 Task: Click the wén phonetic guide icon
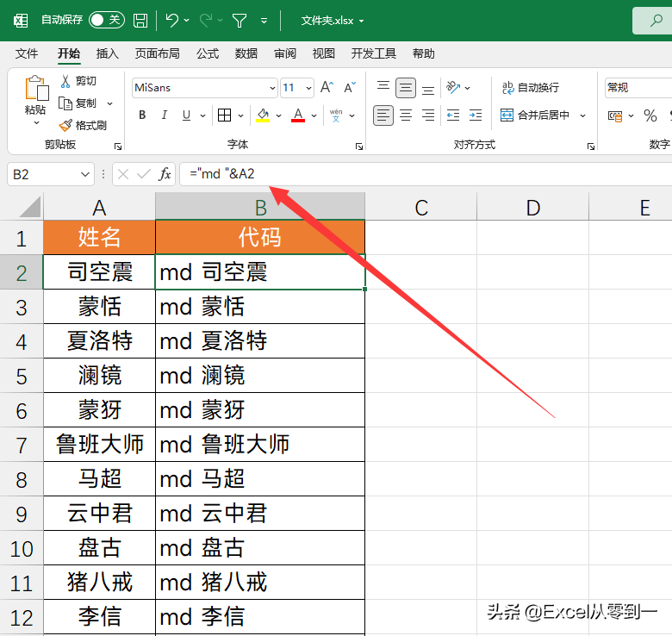point(336,115)
